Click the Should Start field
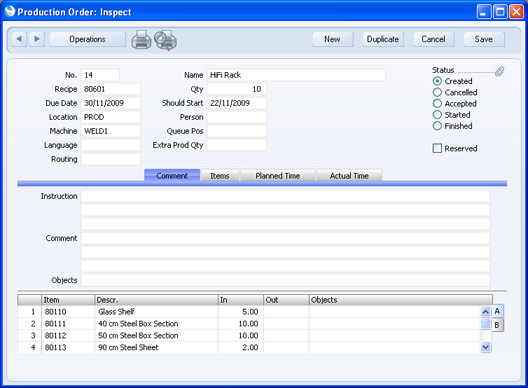The width and height of the screenshot is (528, 388). 236,103
